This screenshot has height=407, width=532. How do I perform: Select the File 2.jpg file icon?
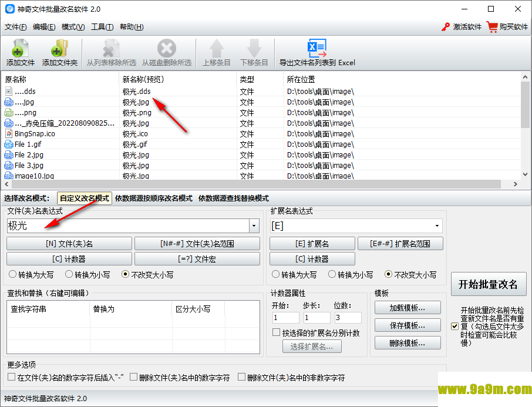click(x=9, y=155)
